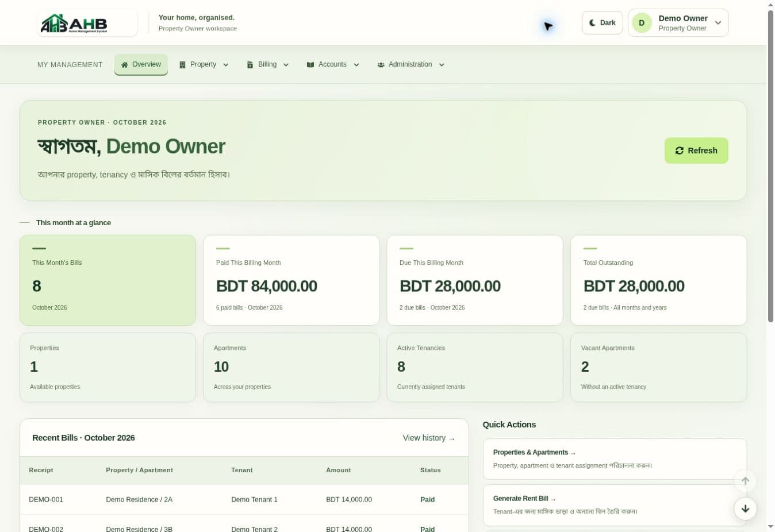
Task: Click the AHB logo in header
Action: pyautogui.click(x=87, y=23)
